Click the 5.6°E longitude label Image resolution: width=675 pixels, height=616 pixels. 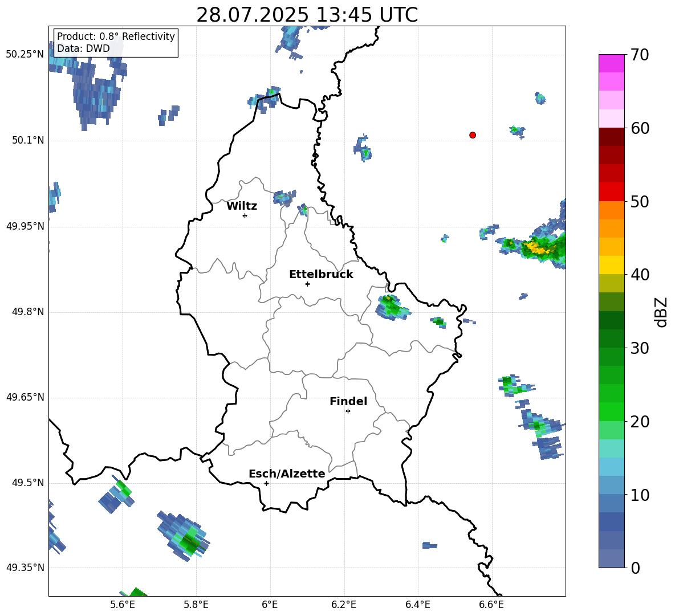tap(122, 605)
